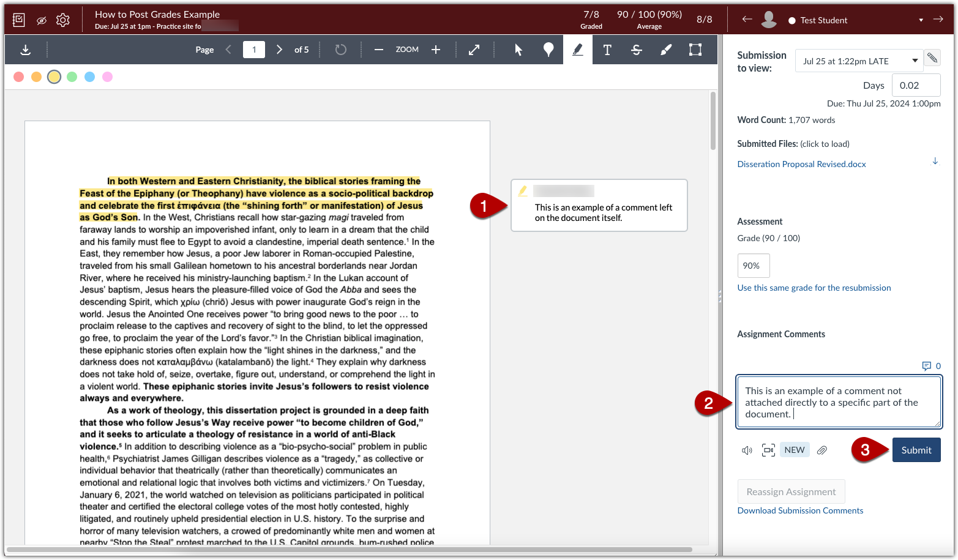
Task: Choose the orange highlight color
Action: point(37,77)
